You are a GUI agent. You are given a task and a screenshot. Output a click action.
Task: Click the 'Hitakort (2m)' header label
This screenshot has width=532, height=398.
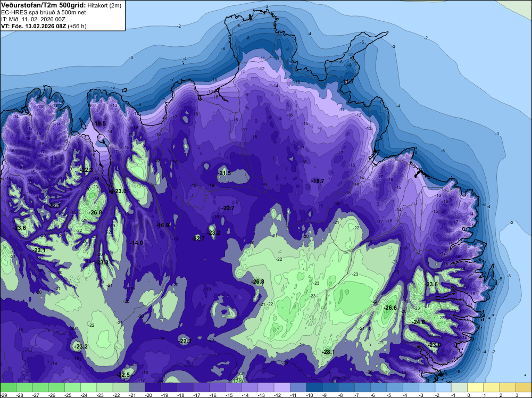click(x=104, y=5)
